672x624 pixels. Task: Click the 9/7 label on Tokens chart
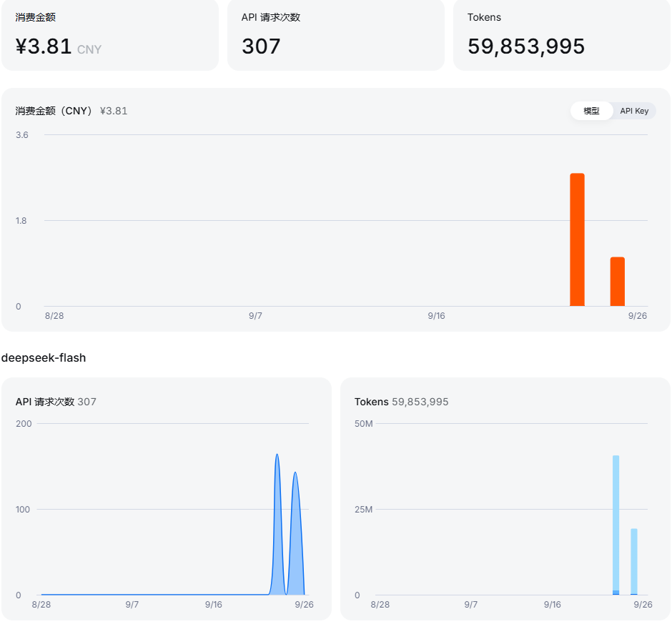coord(470,605)
